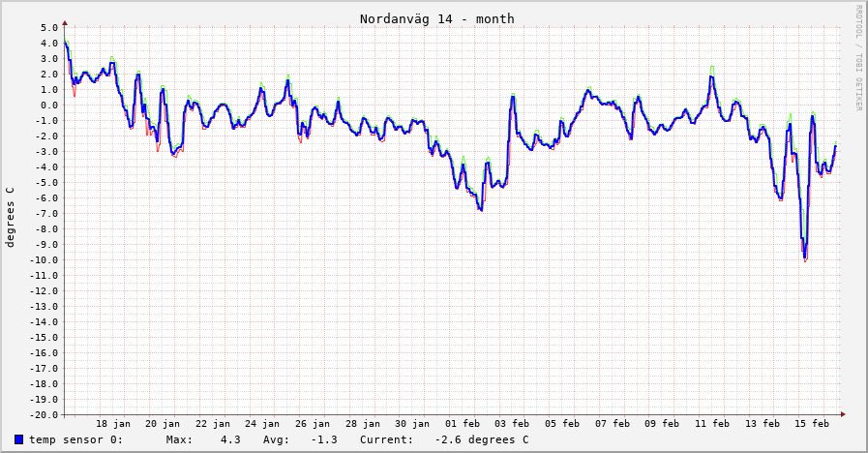Click the blue temp sensor legend swatch
Viewport: 868px width, 453px height.
point(19,440)
